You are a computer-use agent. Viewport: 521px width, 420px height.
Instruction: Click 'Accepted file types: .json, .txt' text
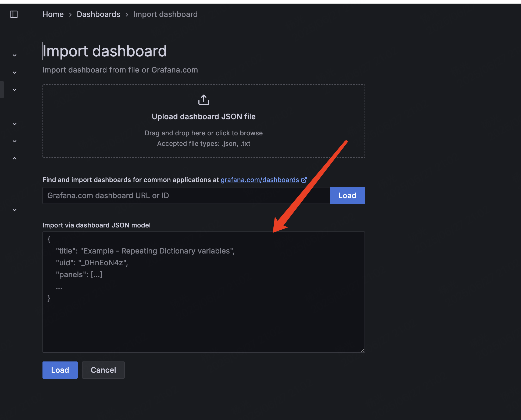coord(204,144)
